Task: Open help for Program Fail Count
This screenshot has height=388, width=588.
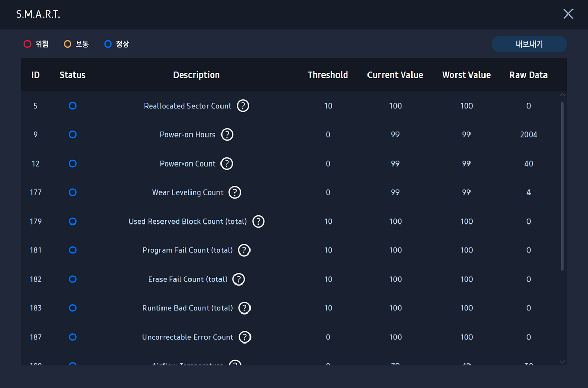Action: 244,250
